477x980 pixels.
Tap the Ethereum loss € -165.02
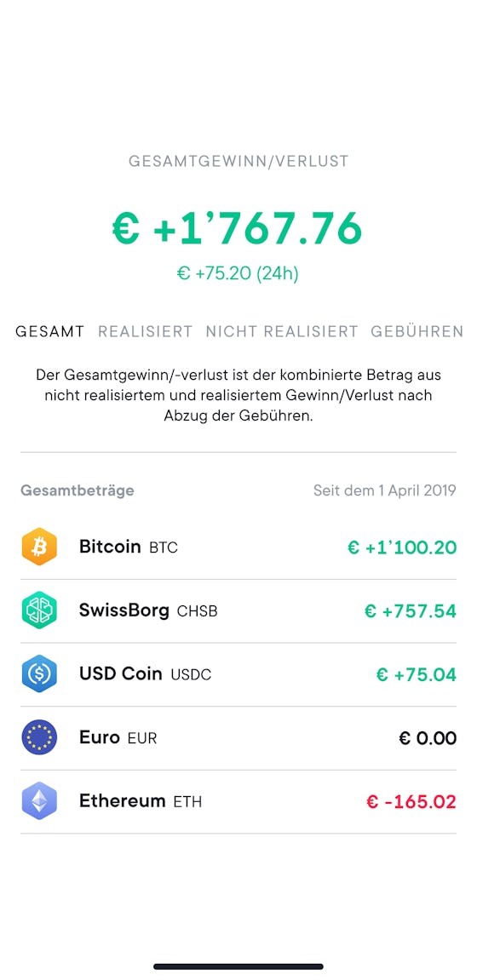[411, 802]
